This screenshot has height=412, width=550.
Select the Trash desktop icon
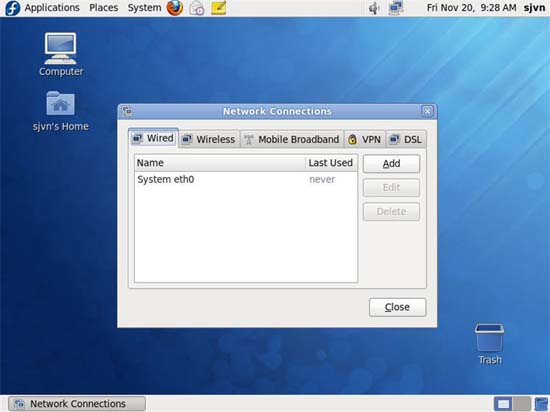point(489,344)
